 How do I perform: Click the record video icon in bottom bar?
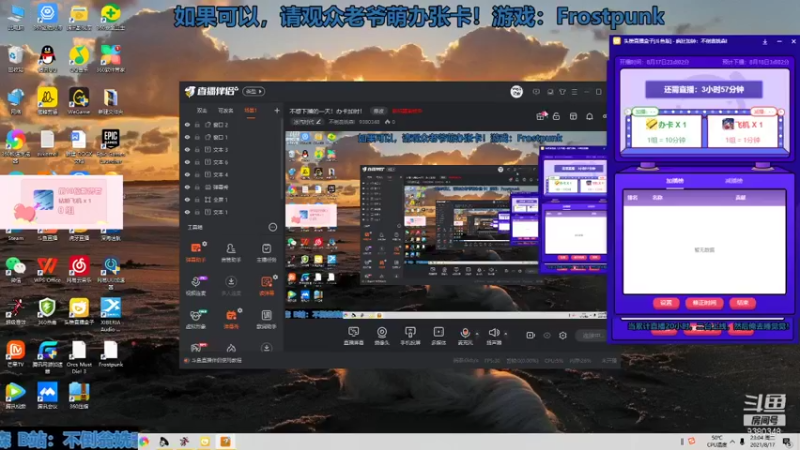[530, 335]
